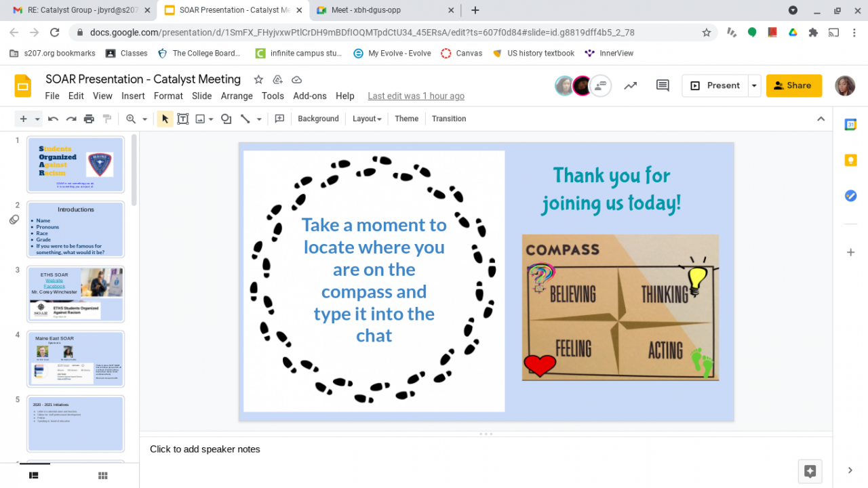Screen dimensions: 868x488
Task: Open the Insert menu
Action: (x=133, y=96)
